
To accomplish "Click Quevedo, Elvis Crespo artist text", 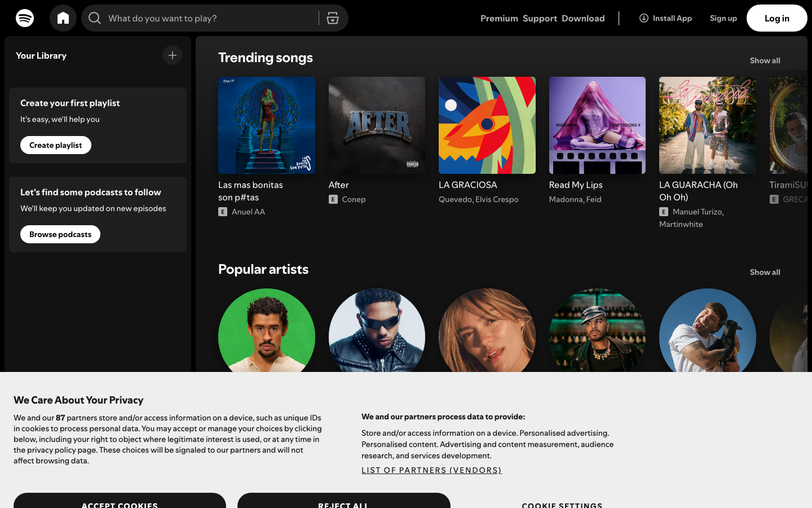I will coord(479,199).
